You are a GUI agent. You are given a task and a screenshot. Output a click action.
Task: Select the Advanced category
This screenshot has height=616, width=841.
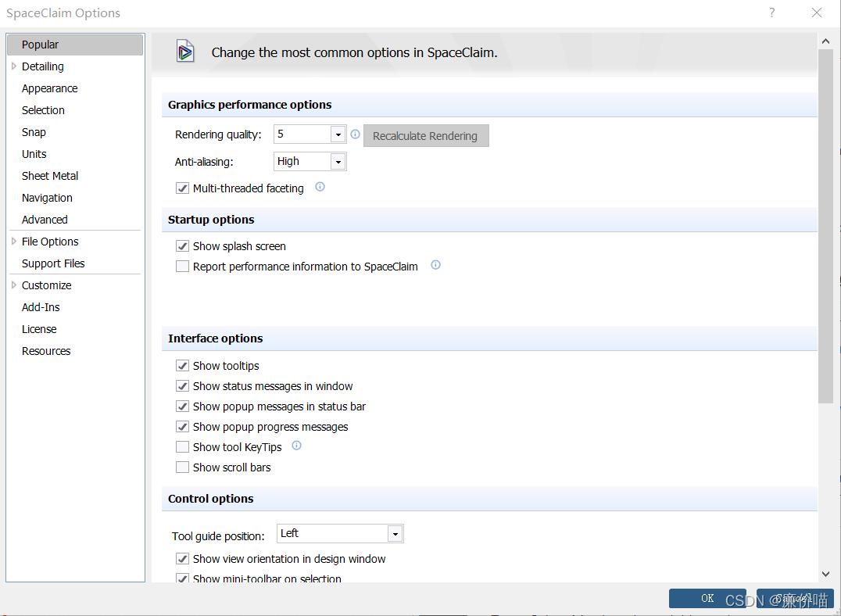45,220
